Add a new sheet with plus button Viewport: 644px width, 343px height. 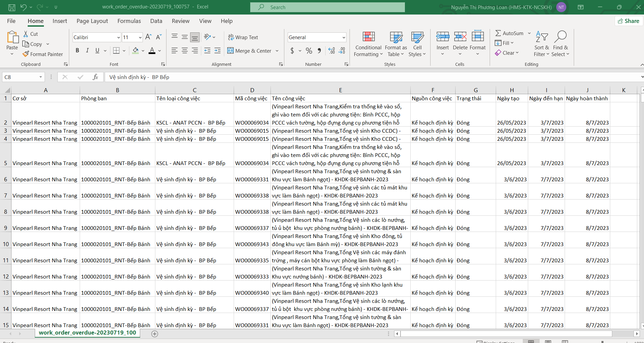[155, 334]
